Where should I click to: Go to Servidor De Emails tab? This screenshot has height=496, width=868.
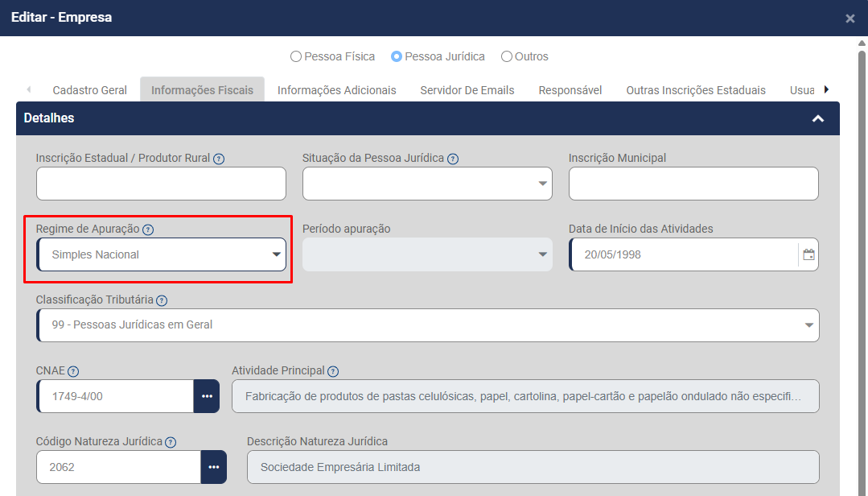[x=467, y=90]
